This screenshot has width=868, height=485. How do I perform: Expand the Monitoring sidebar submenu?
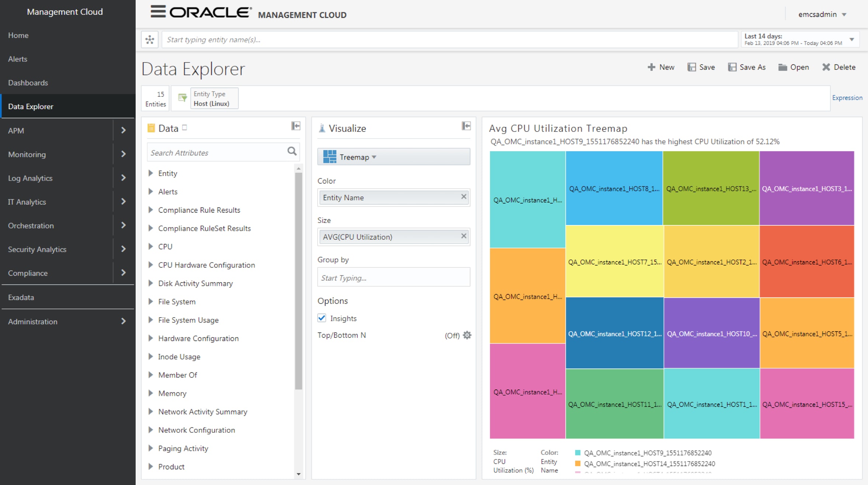(124, 154)
